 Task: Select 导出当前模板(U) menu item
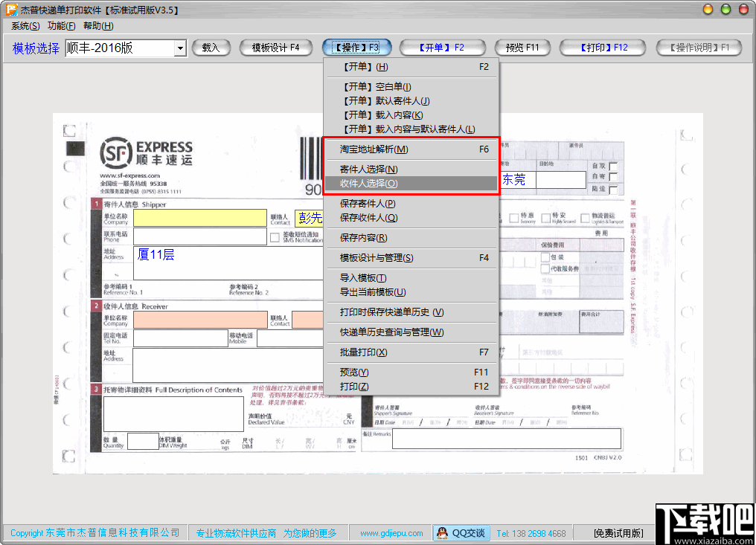pyautogui.click(x=411, y=292)
